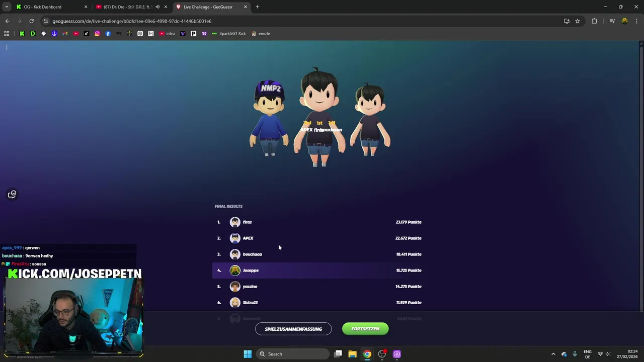Click the NMPZ cap avatar on podium
This screenshot has height=362, width=644.
point(270,119)
